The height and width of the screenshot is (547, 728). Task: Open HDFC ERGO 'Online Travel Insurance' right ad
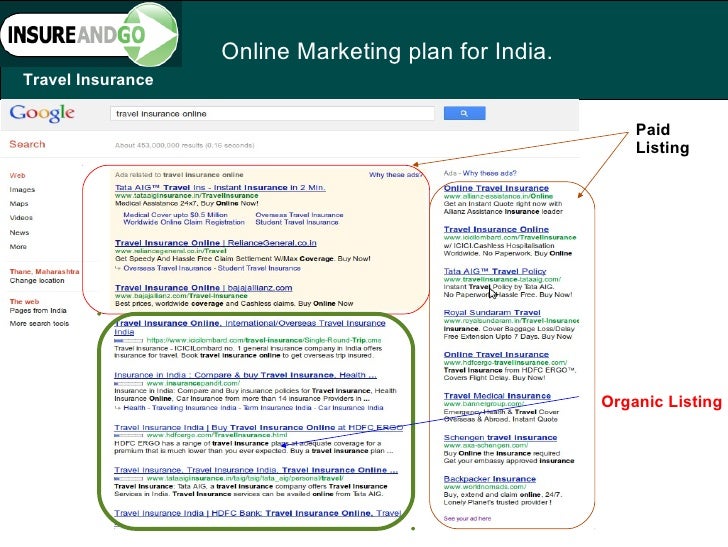[x=496, y=354]
